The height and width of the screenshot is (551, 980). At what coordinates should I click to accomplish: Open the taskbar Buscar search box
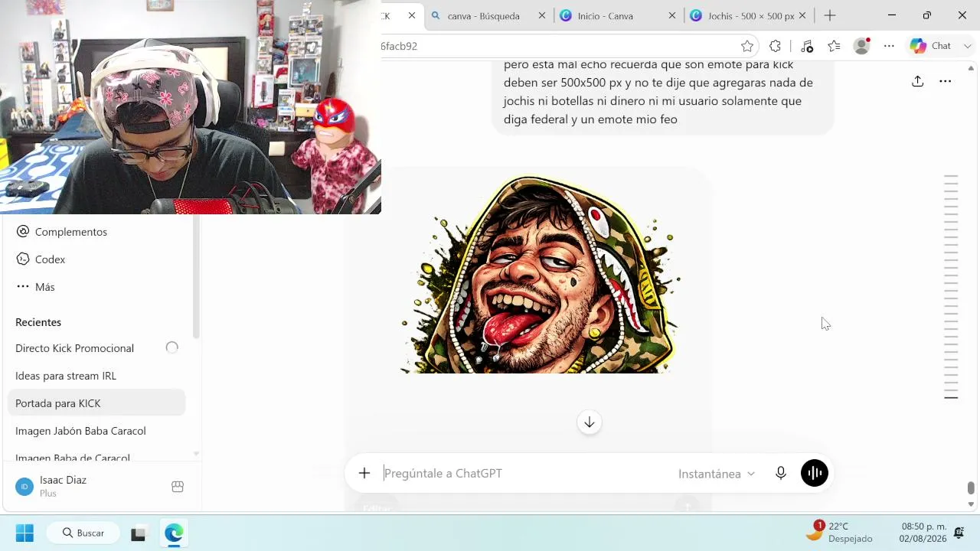tap(84, 533)
